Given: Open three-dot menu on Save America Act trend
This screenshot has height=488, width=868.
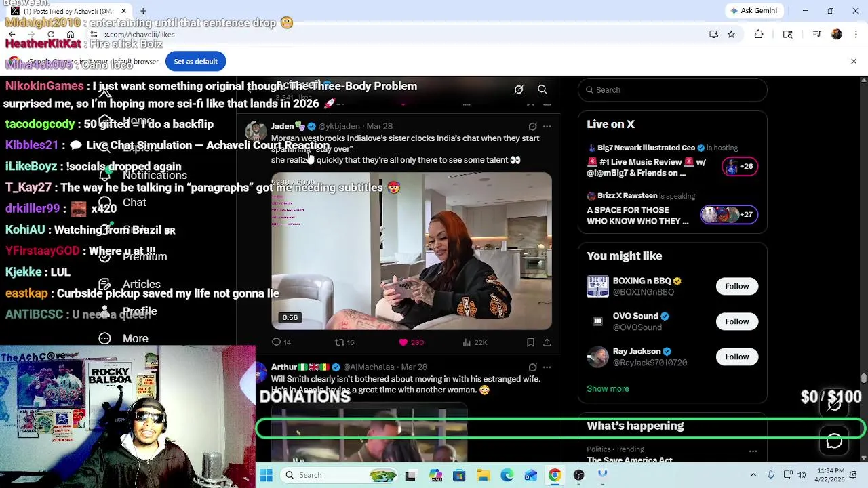Looking at the screenshot, I should (753, 451).
